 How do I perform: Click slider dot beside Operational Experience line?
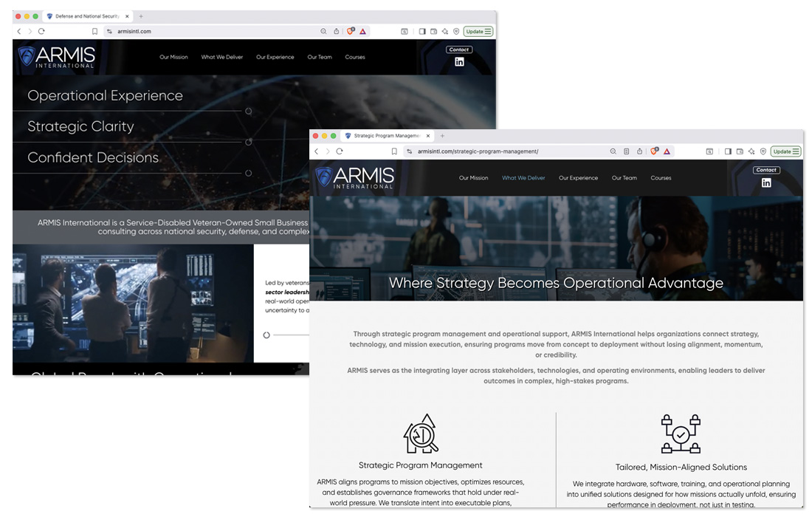click(x=249, y=112)
